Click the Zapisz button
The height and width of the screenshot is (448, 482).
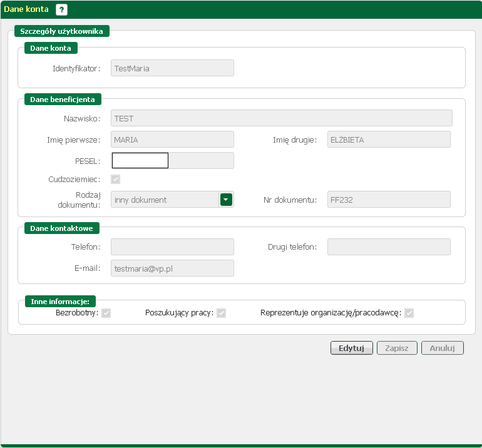click(397, 348)
